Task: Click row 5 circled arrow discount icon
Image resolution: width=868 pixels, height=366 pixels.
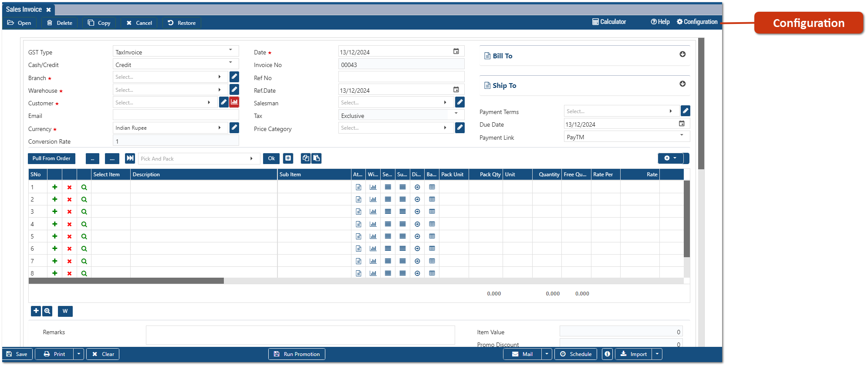Action: pos(417,236)
